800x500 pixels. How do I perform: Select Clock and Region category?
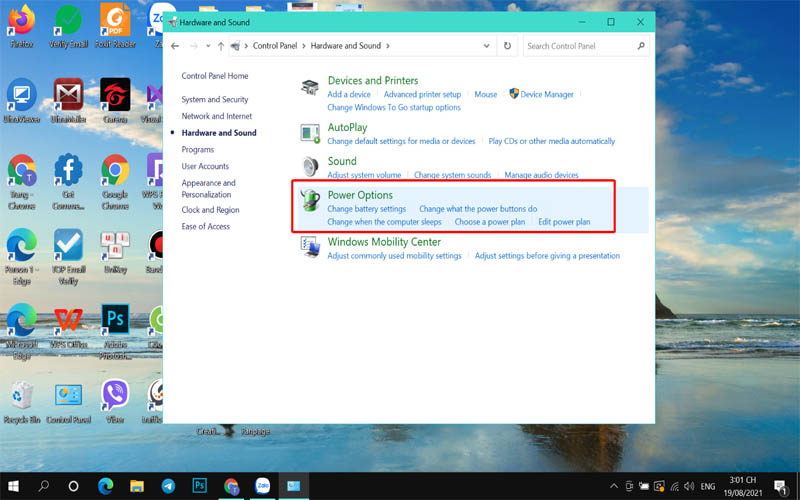coord(210,210)
